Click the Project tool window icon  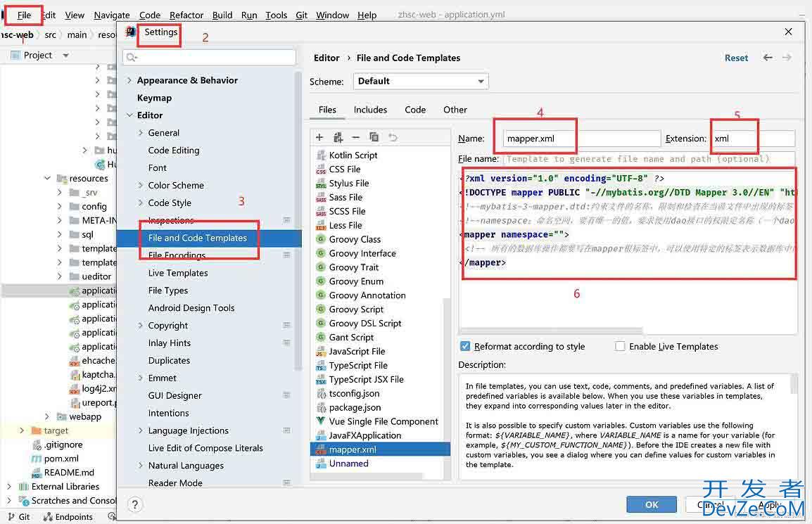15,55
